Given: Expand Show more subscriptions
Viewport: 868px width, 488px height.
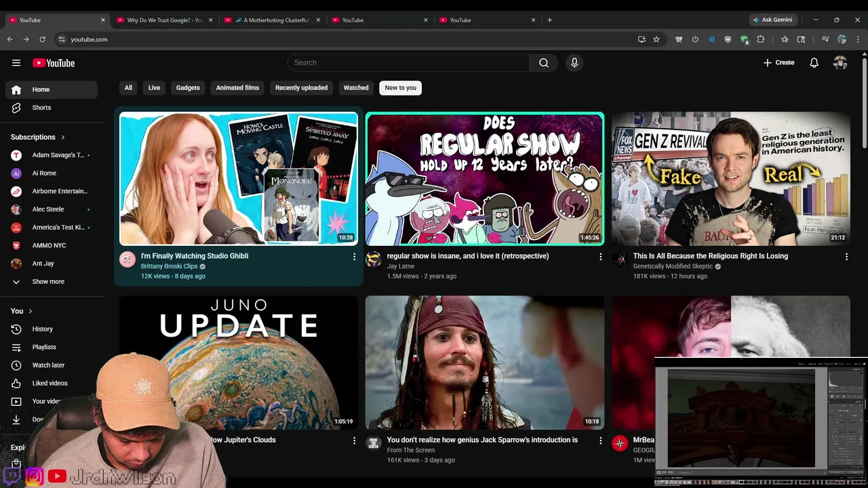Looking at the screenshot, I should 49,281.
